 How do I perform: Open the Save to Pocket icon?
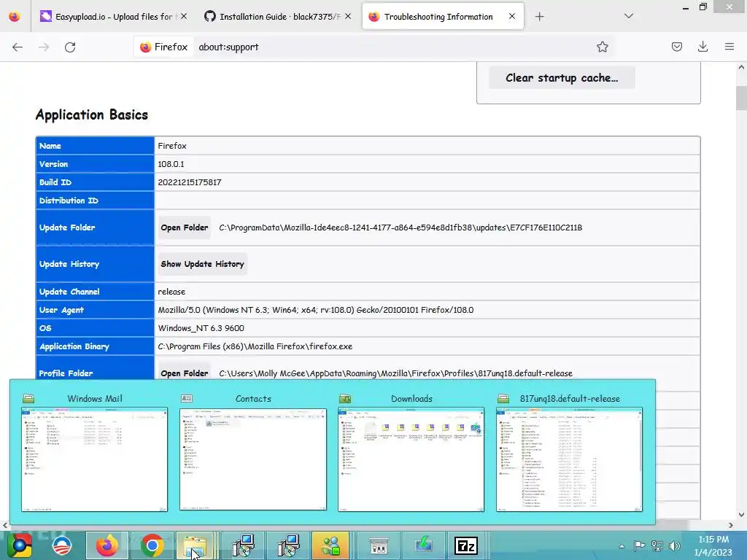(676, 47)
